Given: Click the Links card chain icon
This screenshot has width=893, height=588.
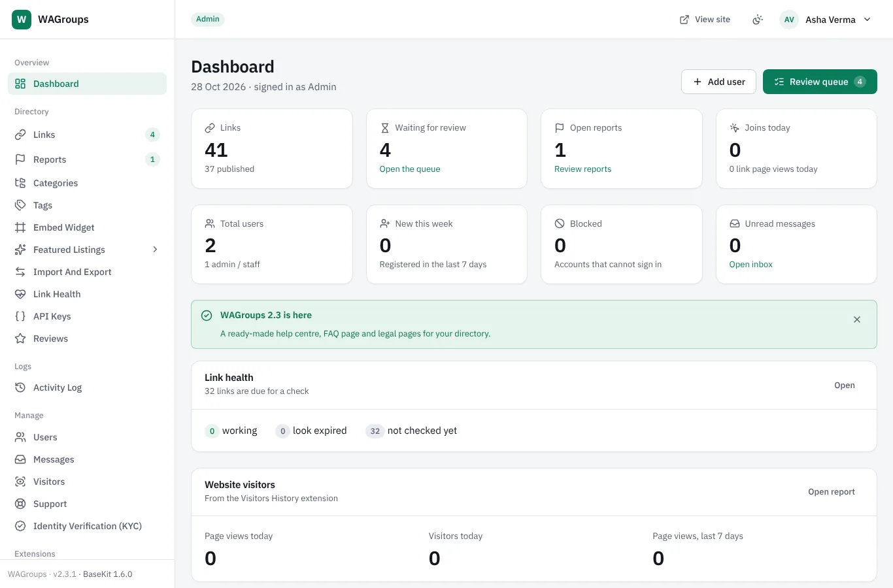Looking at the screenshot, I should pos(210,128).
